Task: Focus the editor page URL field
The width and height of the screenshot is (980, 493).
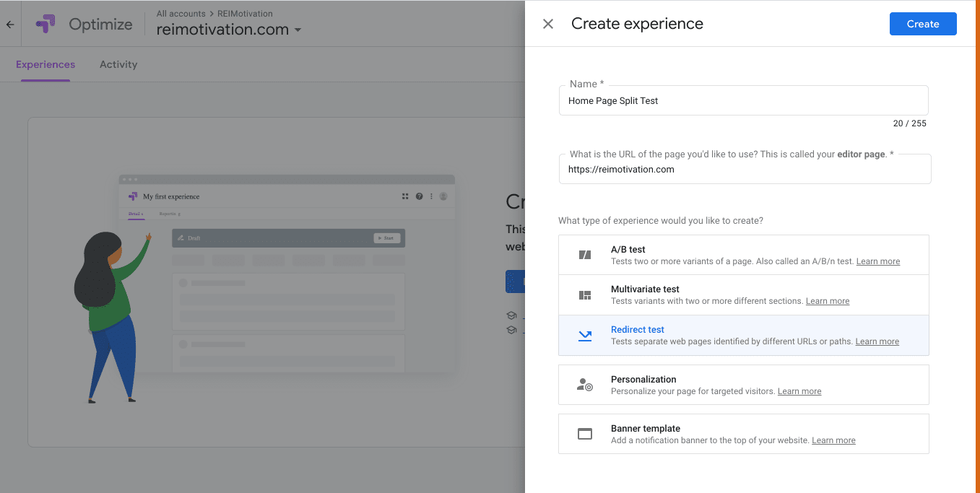Action: (744, 170)
